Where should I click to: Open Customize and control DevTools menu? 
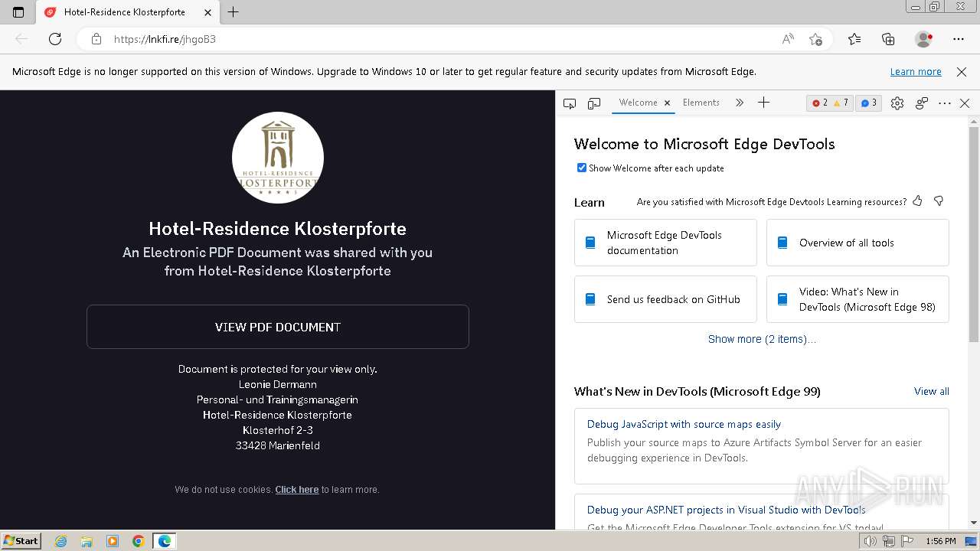(945, 103)
